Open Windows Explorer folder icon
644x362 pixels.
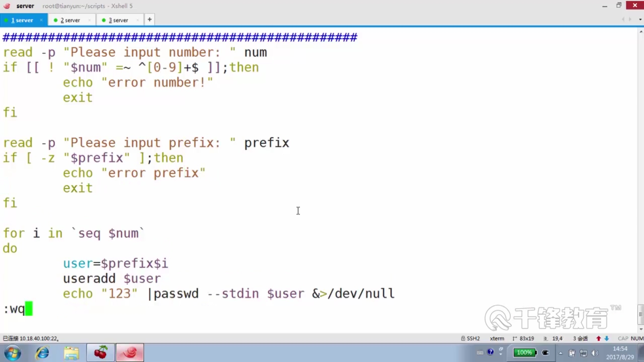tap(71, 353)
